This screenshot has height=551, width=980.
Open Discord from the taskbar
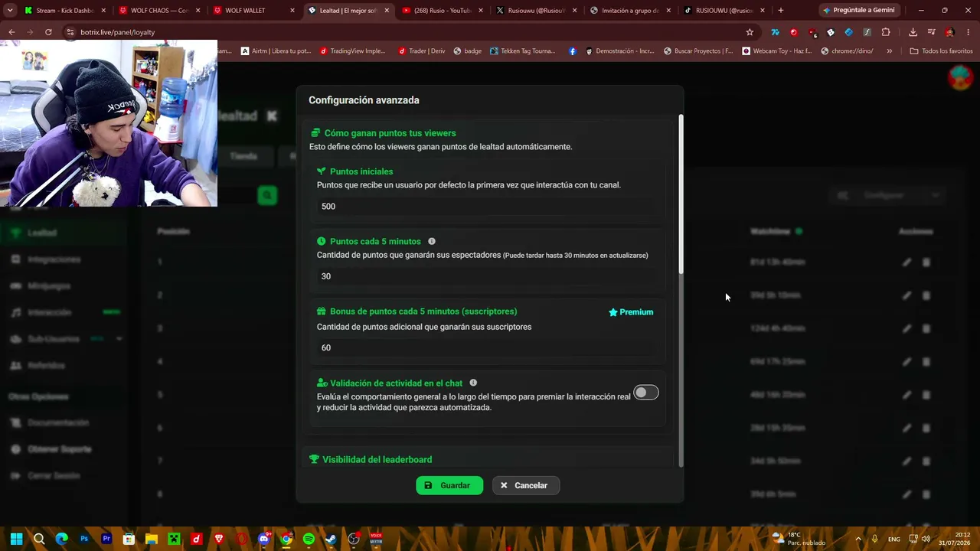point(264,539)
